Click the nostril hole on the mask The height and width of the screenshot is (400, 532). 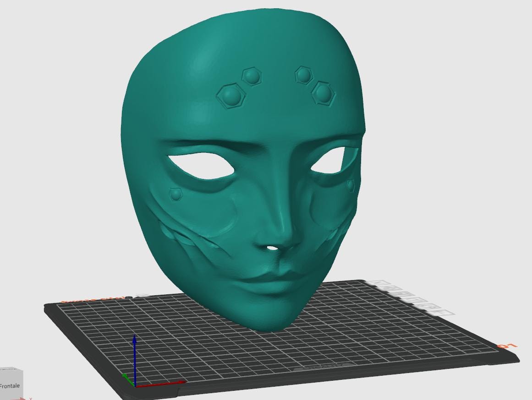[272, 248]
